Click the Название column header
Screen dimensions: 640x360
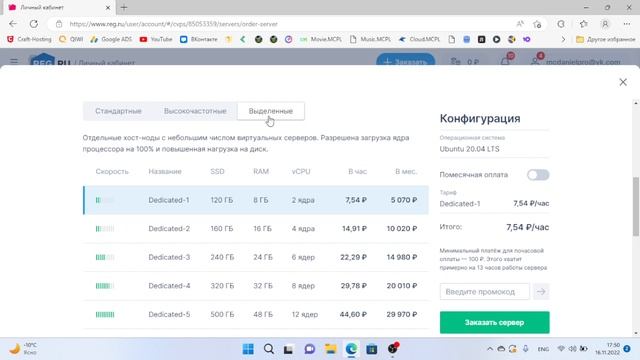pos(165,171)
